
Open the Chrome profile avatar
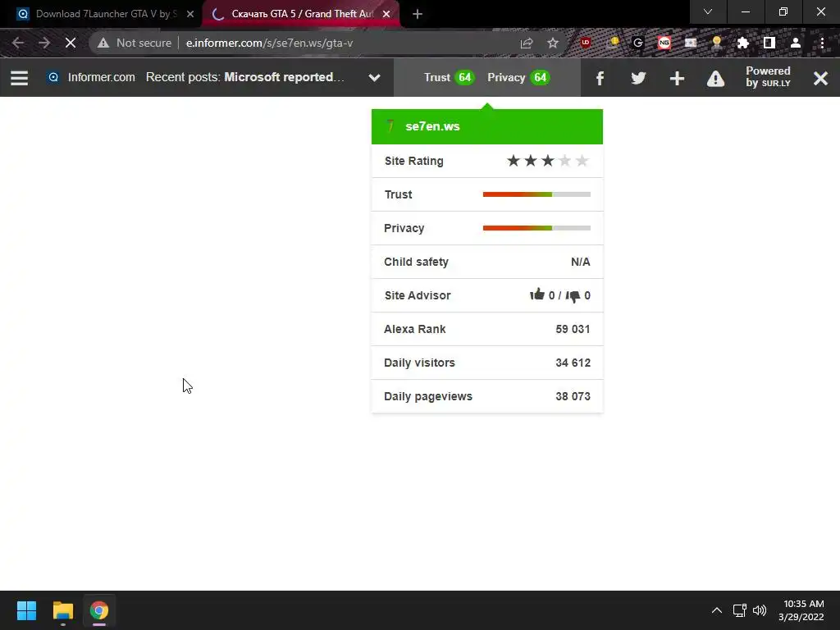[796, 43]
